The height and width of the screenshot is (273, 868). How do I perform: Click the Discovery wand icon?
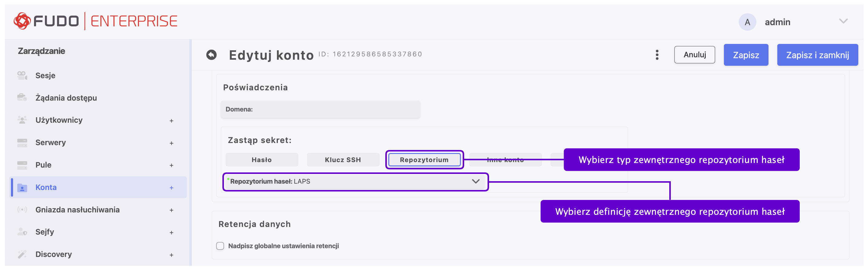pyautogui.click(x=22, y=254)
